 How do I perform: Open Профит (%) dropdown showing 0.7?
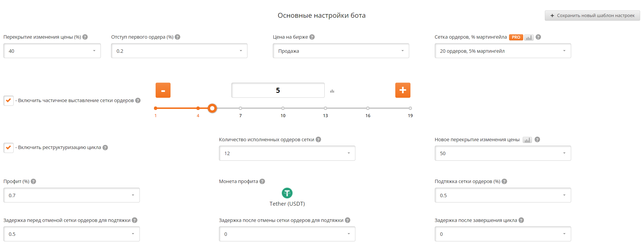72,195
